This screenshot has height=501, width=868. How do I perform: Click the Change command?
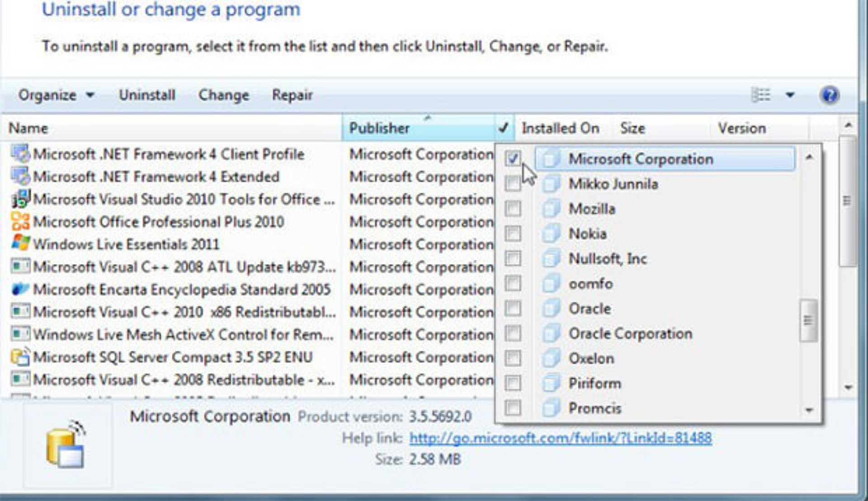[x=223, y=95]
